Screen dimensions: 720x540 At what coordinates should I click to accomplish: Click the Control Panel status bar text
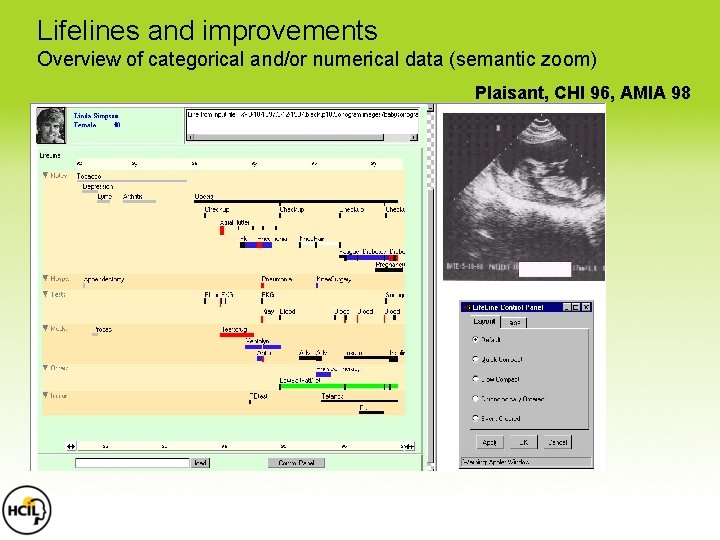coord(496,462)
